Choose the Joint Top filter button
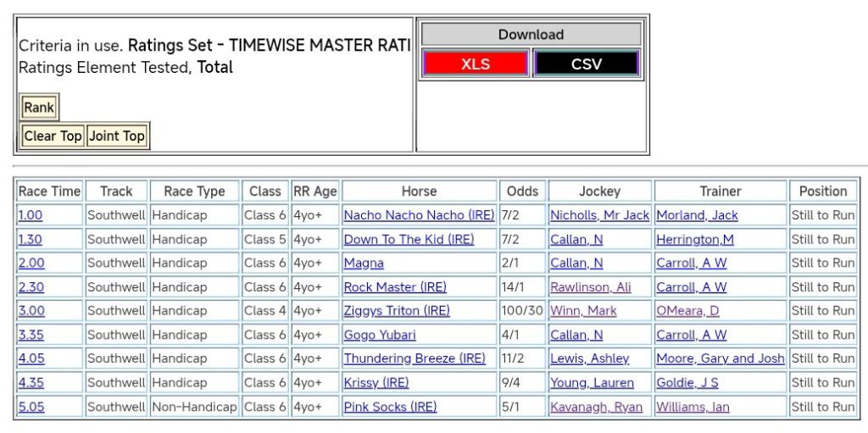The height and width of the screenshot is (433, 868). pos(117,136)
